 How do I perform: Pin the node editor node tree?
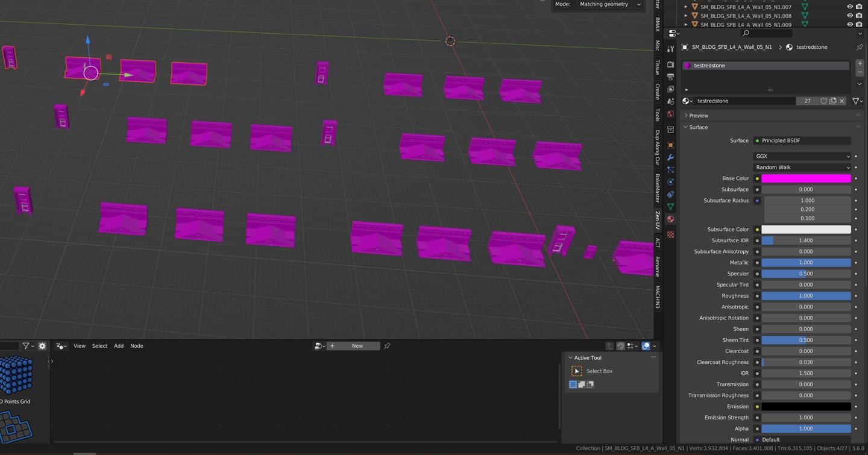[x=387, y=346]
